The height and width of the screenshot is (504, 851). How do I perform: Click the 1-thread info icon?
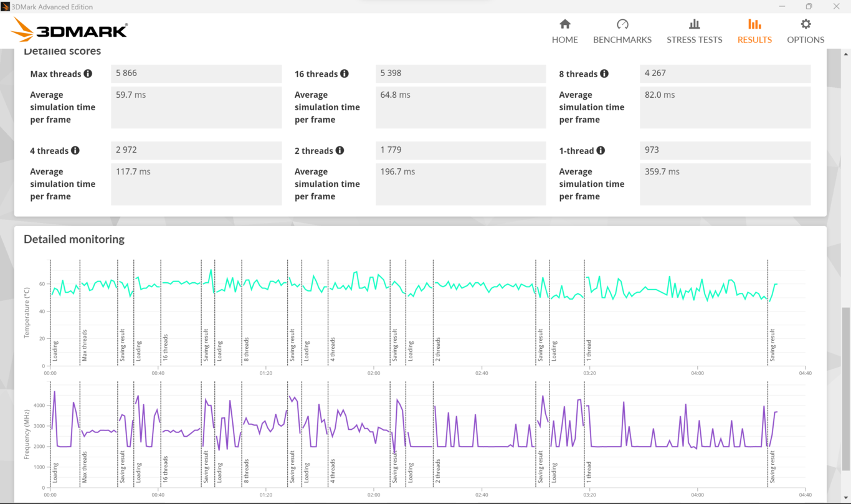click(601, 150)
